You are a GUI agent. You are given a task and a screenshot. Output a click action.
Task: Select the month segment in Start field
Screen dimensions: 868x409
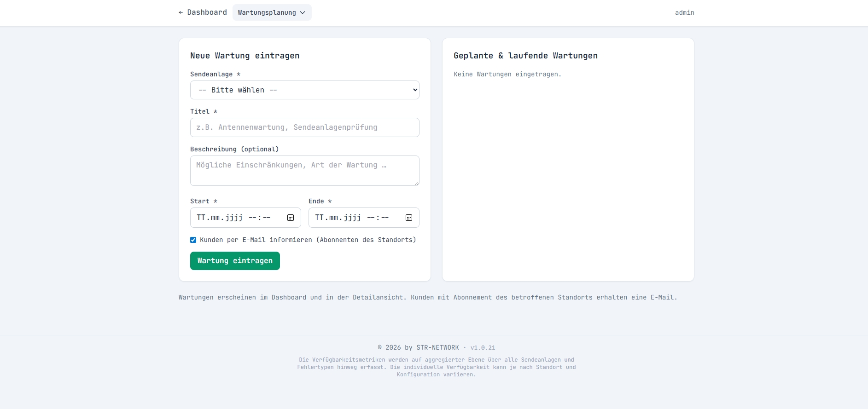point(215,218)
